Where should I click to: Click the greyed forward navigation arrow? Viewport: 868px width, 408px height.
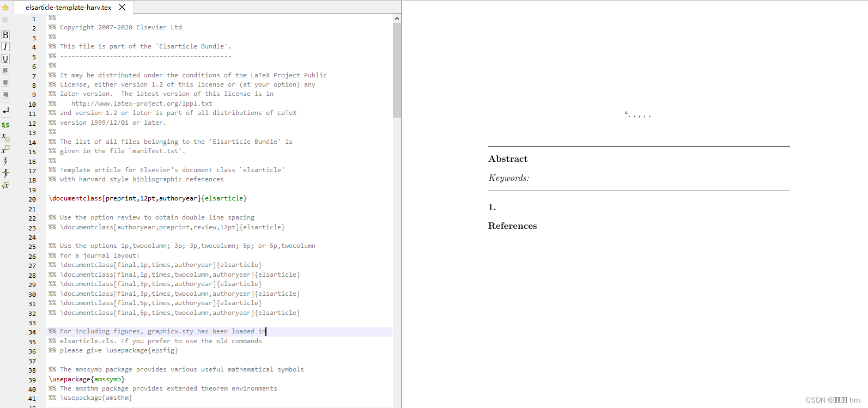pyautogui.click(x=5, y=20)
